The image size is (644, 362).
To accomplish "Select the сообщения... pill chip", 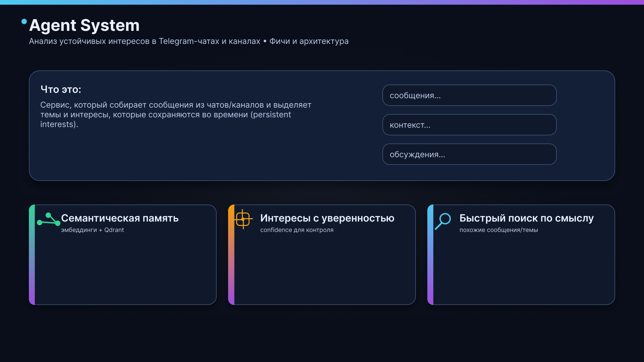I will (x=469, y=95).
